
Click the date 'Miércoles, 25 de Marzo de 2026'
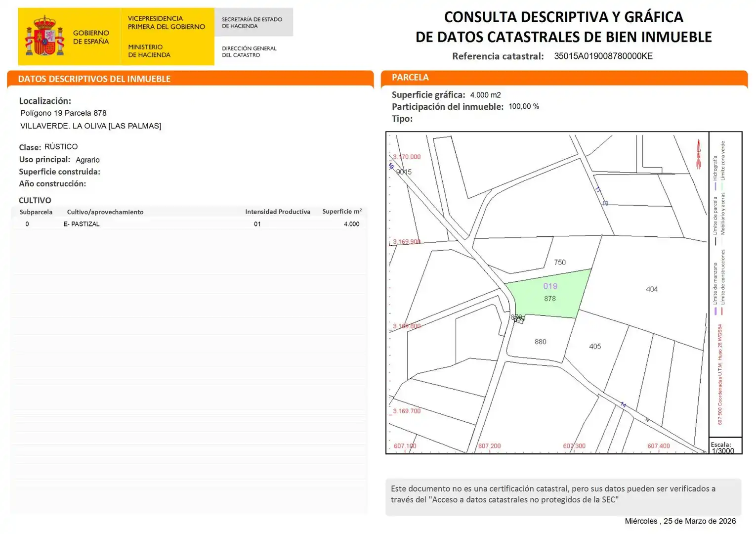680,521
